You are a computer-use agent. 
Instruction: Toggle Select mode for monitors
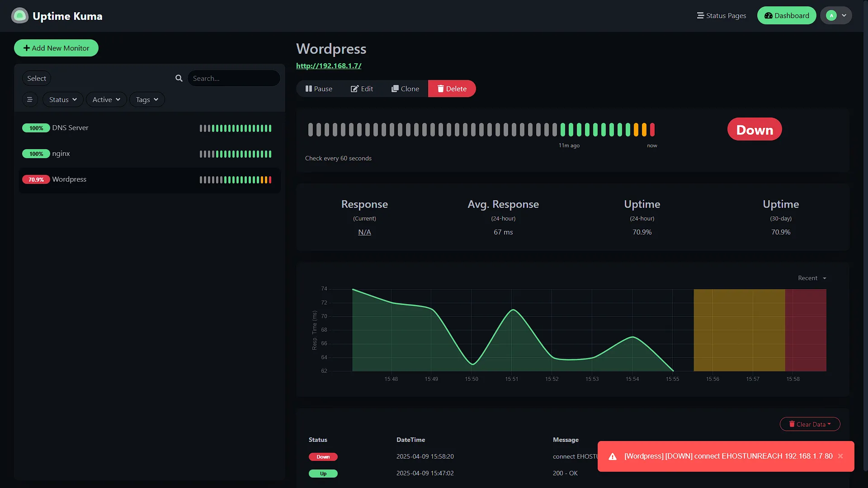(x=37, y=78)
